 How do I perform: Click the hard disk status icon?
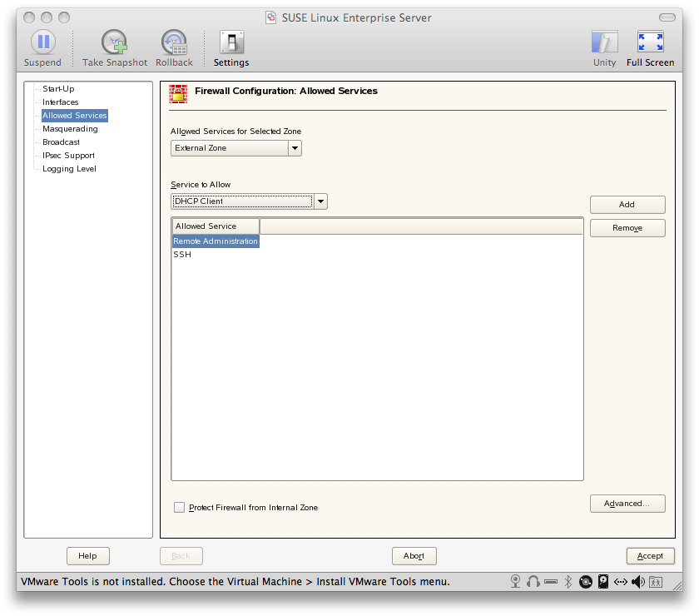tap(603, 581)
